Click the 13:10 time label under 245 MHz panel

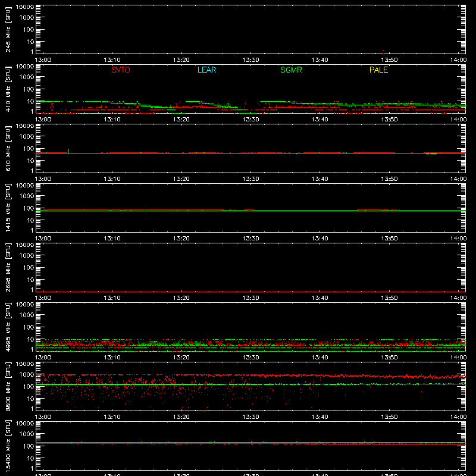(112, 60)
